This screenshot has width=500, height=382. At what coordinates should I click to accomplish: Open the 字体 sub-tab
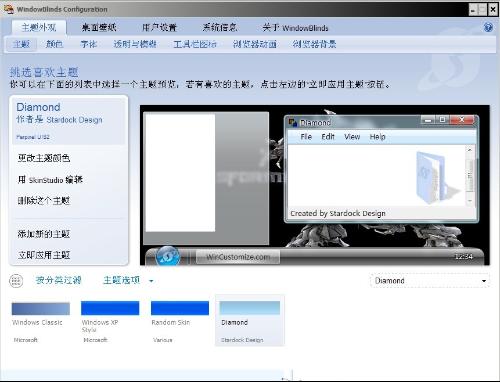pos(88,44)
